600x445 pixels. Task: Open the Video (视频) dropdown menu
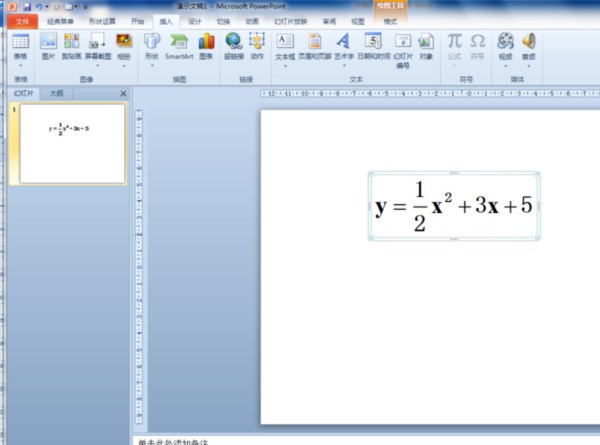[505, 65]
